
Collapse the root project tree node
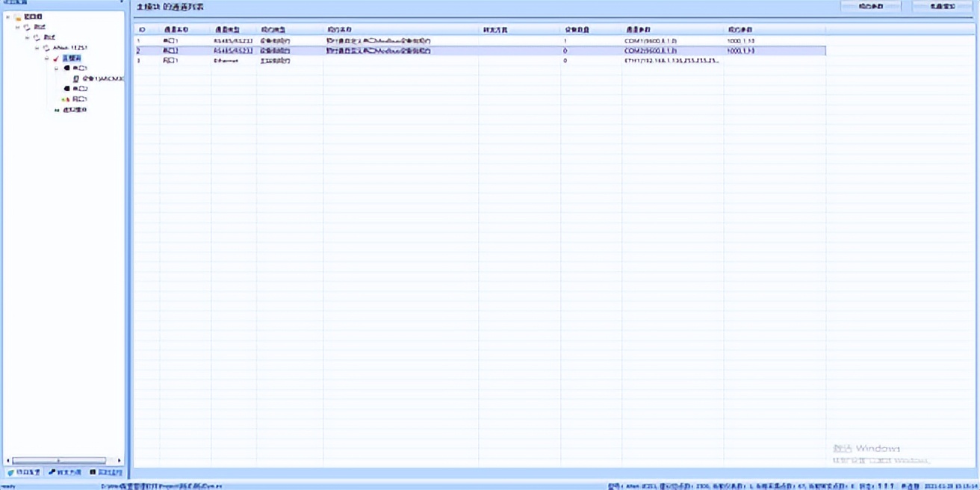[7, 16]
